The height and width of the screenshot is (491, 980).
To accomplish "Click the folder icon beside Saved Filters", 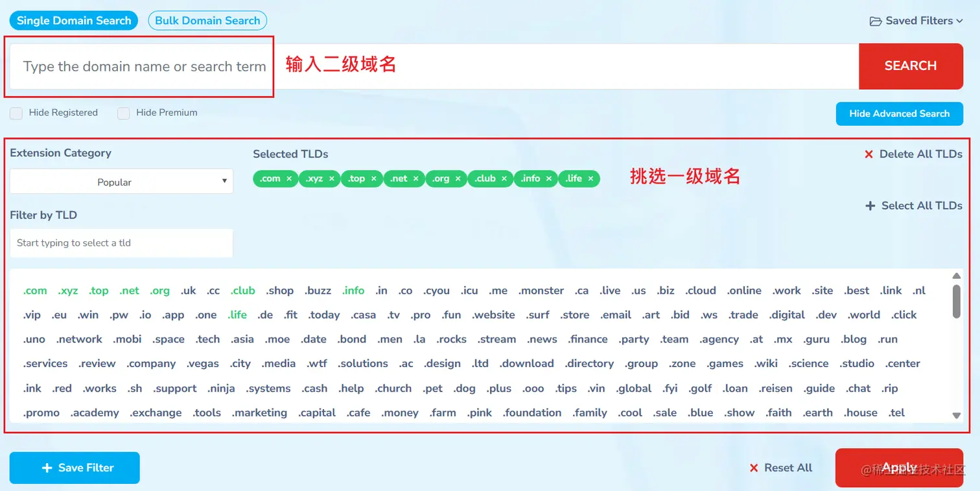I will (x=876, y=21).
